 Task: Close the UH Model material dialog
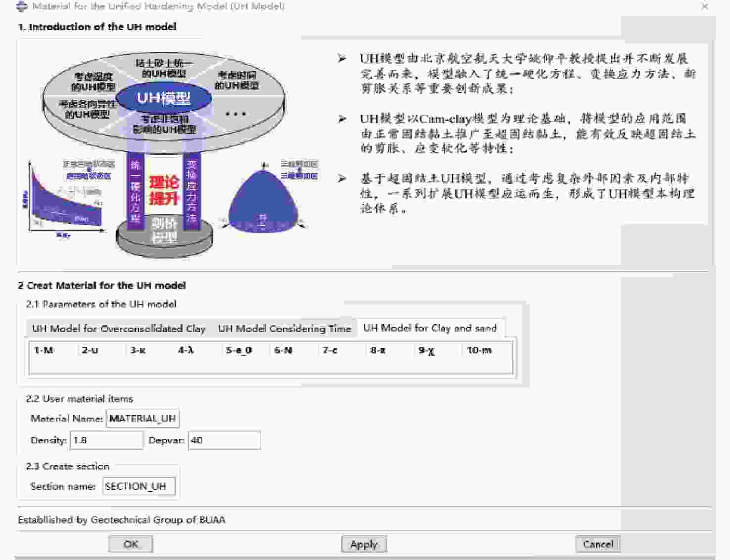(x=705, y=6)
